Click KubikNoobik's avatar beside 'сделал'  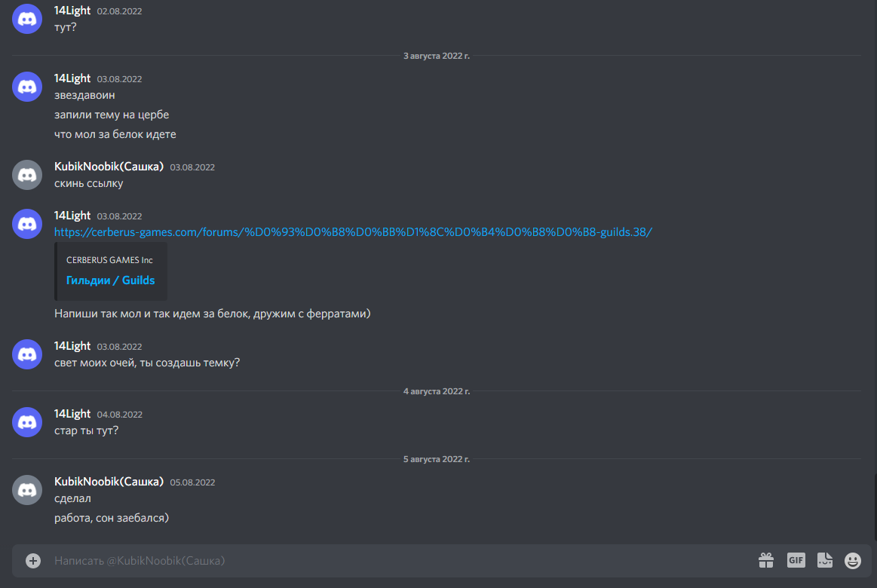click(27, 490)
